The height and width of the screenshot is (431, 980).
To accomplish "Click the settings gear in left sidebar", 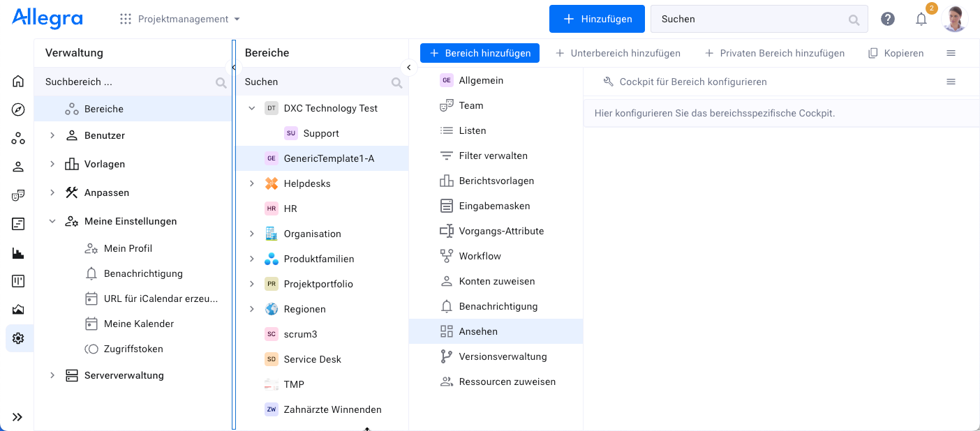I will pyautogui.click(x=18, y=338).
